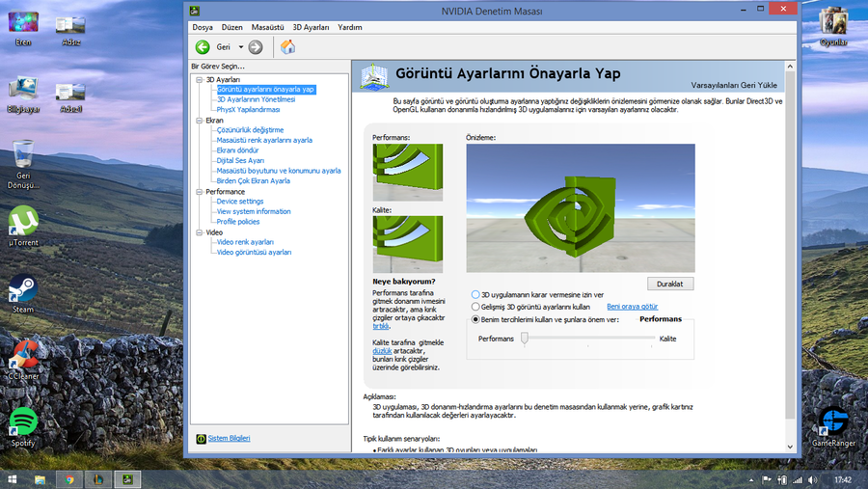Launch Steam from the desktop
The width and height of the screenshot is (868, 489).
click(x=23, y=288)
